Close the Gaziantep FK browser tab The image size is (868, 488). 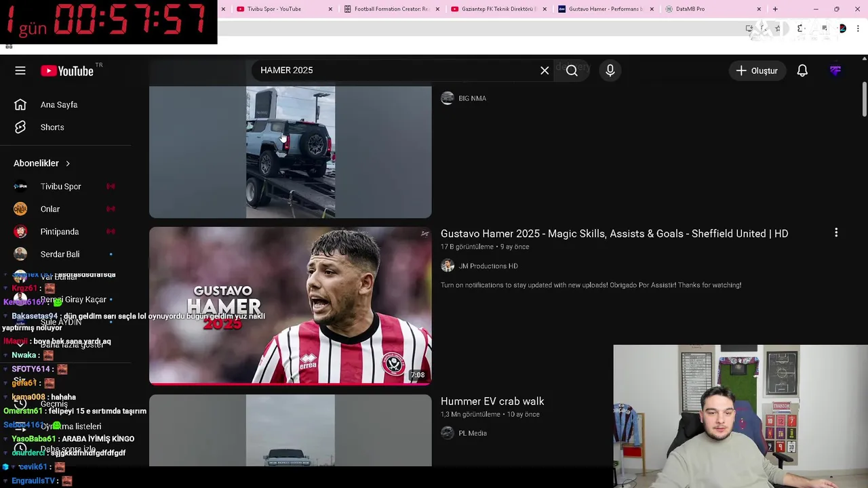point(545,9)
